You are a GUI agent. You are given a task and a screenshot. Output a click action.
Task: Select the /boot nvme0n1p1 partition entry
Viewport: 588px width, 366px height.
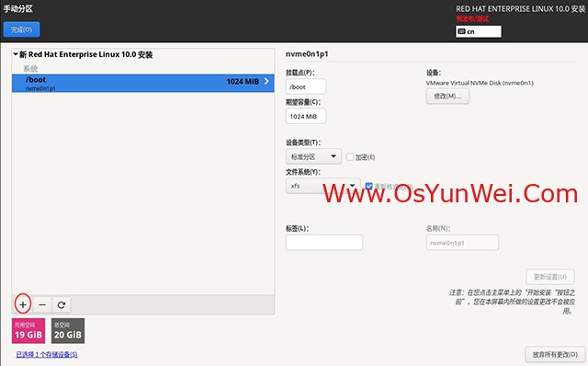click(x=143, y=83)
